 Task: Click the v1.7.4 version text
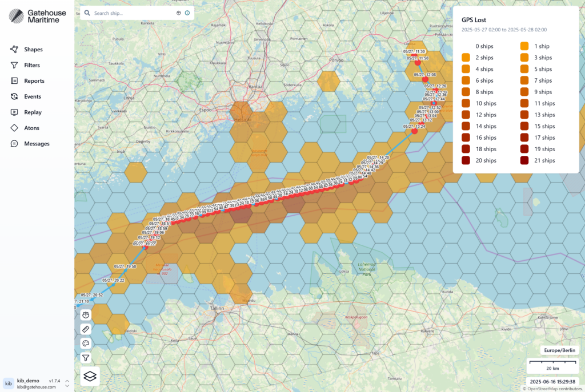click(x=54, y=381)
